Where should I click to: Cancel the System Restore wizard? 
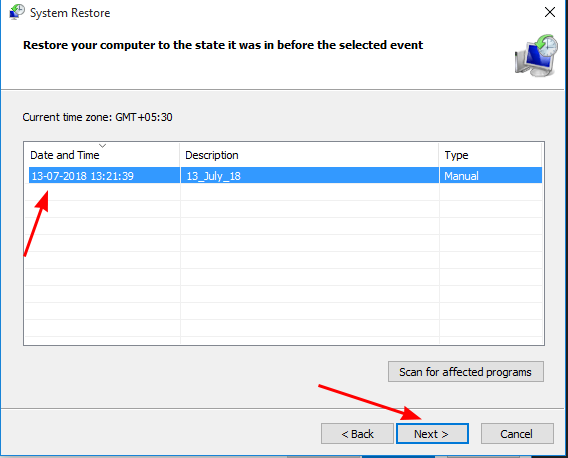tap(517, 434)
